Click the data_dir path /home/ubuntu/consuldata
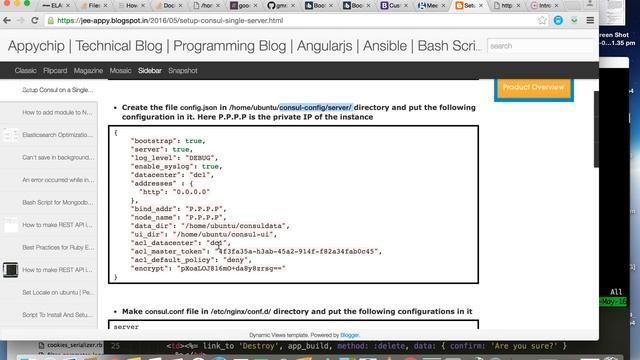Image resolution: width=640 pixels, height=360 pixels. pos(235,226)
